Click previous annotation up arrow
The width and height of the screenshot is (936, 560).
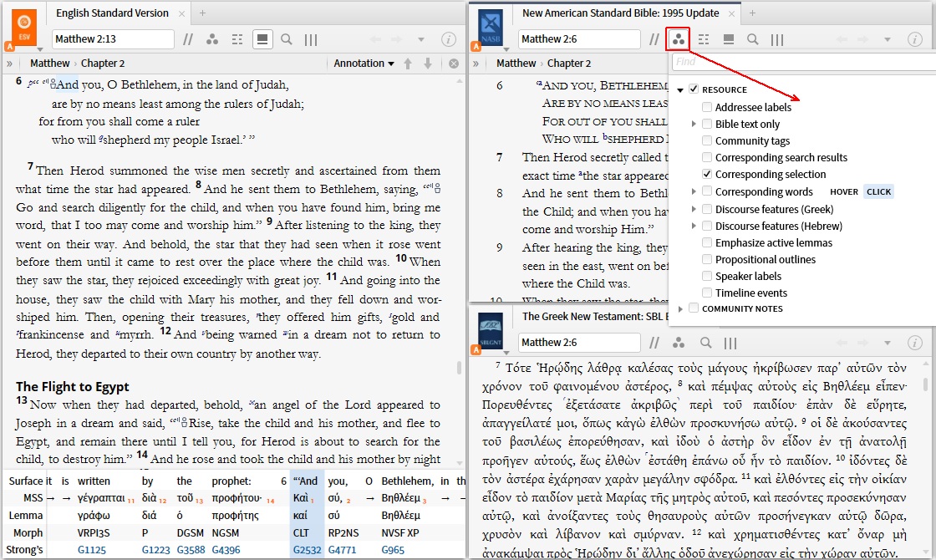[408, 64]
